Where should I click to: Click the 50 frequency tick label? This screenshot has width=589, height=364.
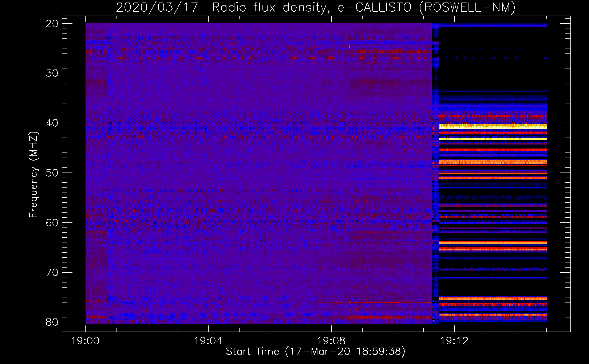[x=52, y=173]
